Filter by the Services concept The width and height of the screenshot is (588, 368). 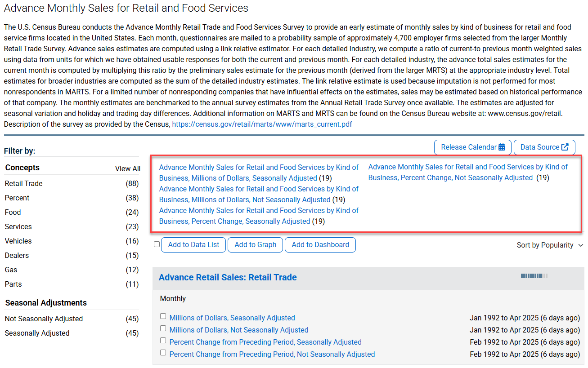coord(18,226)
